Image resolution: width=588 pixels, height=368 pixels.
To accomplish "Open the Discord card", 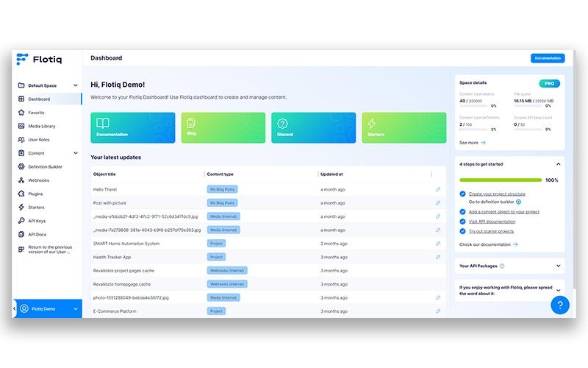I will (314, 127).
